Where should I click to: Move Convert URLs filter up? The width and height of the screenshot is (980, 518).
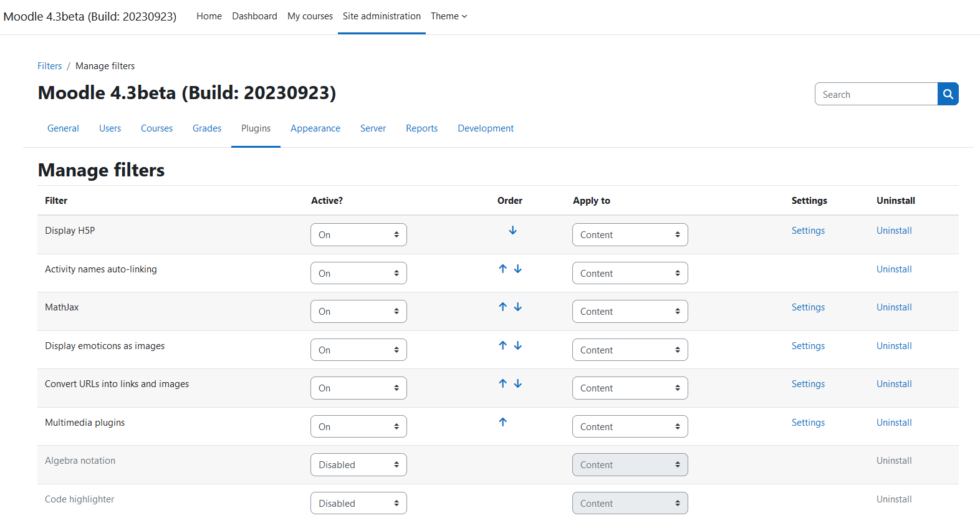tap(502, 383)
